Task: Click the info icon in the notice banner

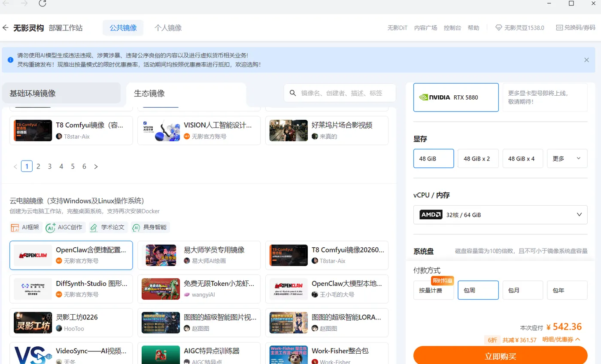Action: point(11,60)
